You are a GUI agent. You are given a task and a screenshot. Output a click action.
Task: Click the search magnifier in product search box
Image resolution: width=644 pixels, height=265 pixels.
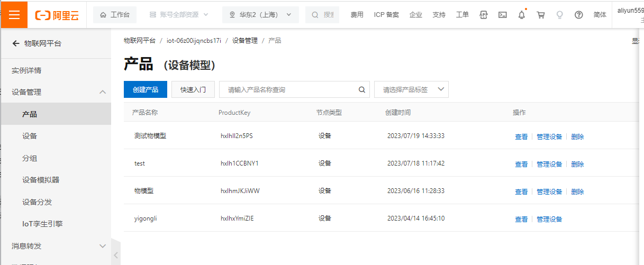[362, 90]
